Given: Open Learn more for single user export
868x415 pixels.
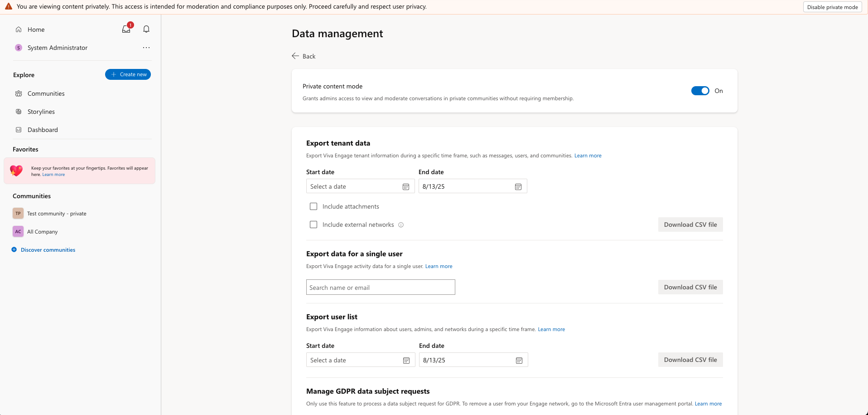Looking at the screenshot, I should pos(439,266).
